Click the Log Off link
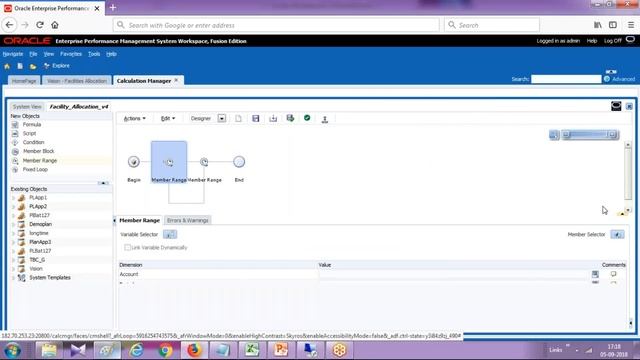This screenshot has height=360, width=640. tap(613, 41)
